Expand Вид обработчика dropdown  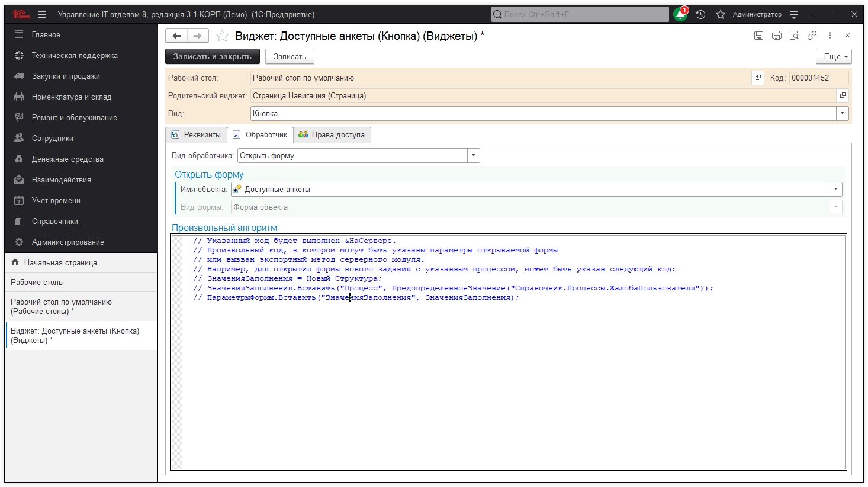473,156
